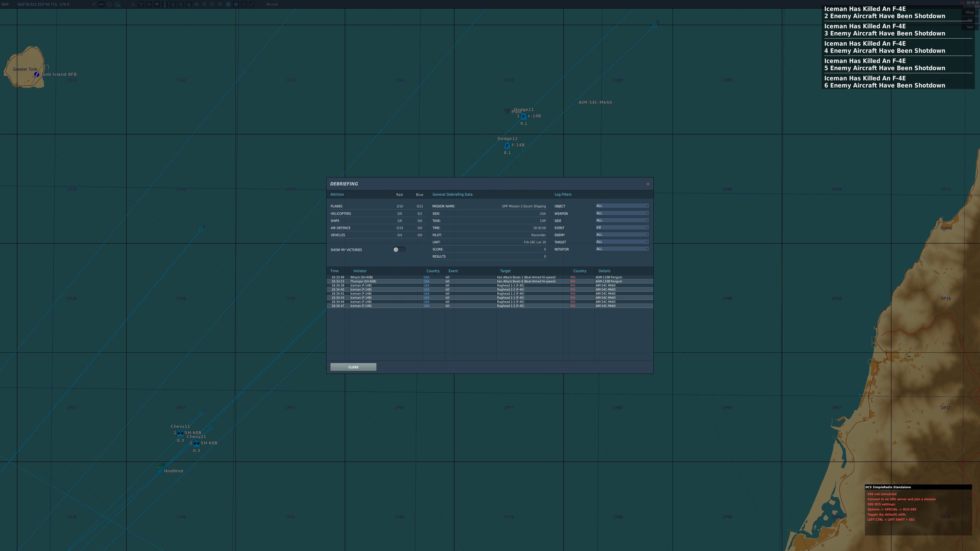Open the ENEMY filter dropdown

622,235
